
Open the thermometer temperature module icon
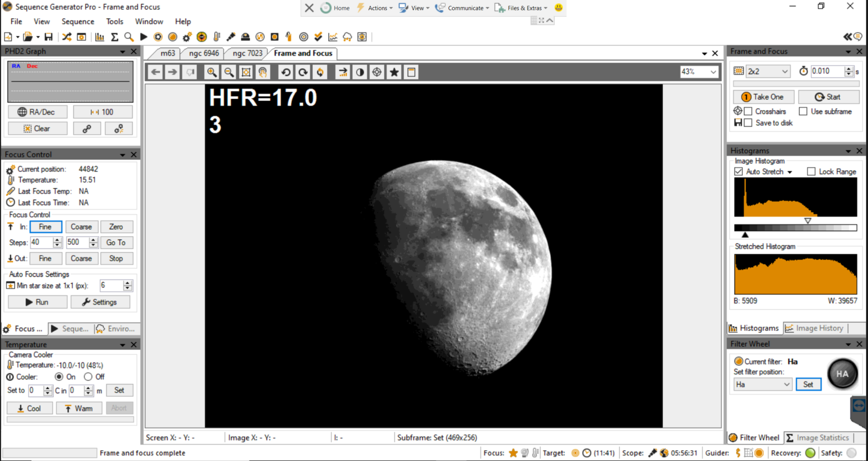click(x=217, y=37)
